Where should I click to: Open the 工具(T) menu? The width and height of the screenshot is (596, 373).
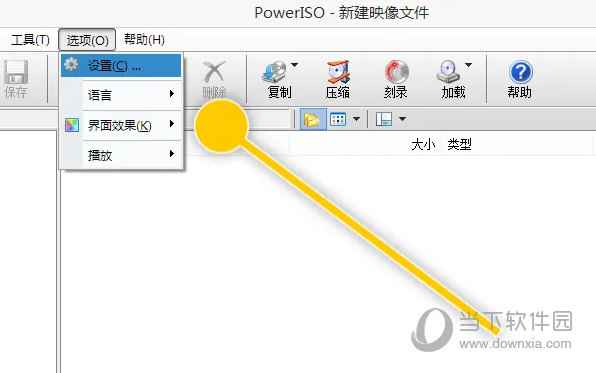coord(30,40)
